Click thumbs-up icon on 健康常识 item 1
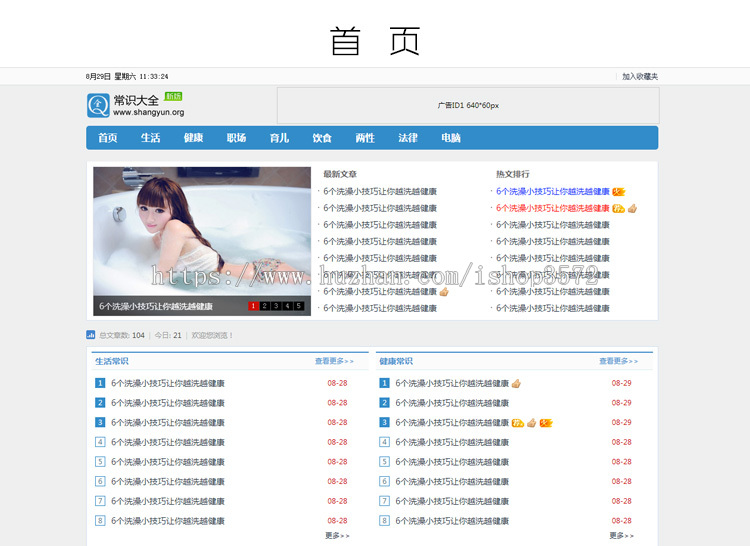 [516, 383]
